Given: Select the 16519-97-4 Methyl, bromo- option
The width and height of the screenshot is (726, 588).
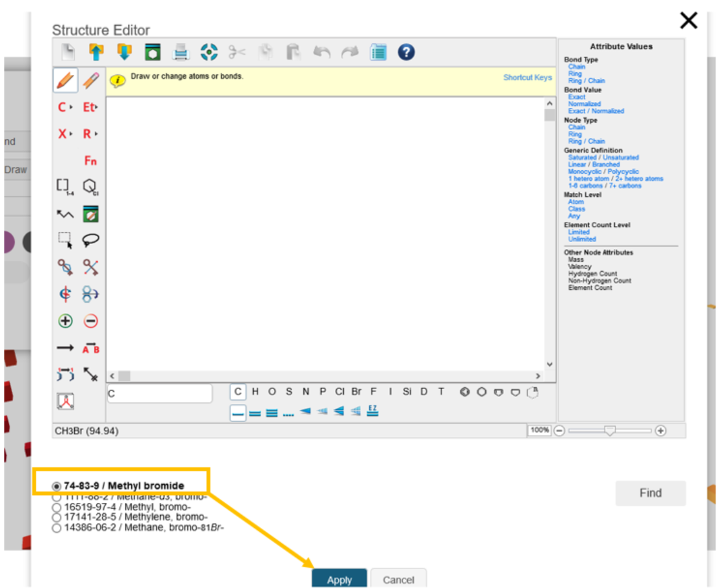Looking at the screenshot, I should 57,507.
